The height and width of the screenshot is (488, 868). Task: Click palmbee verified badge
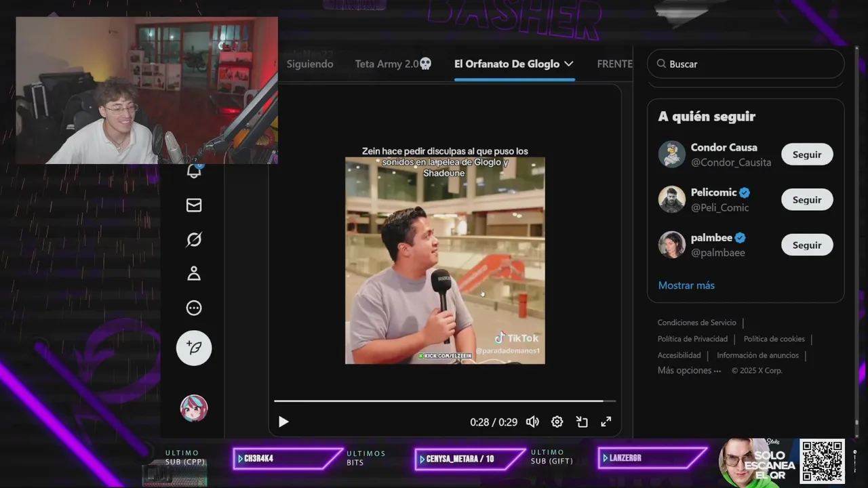[x=741, y=238]
